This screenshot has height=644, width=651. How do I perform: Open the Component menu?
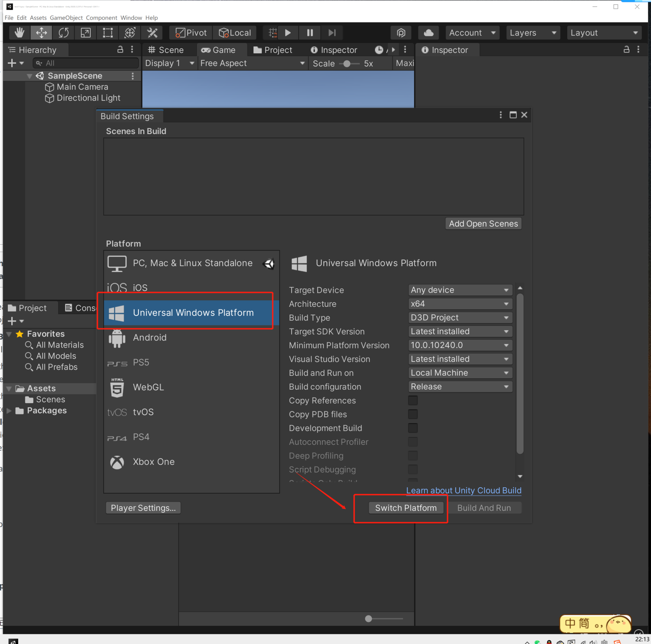[102, 18]
